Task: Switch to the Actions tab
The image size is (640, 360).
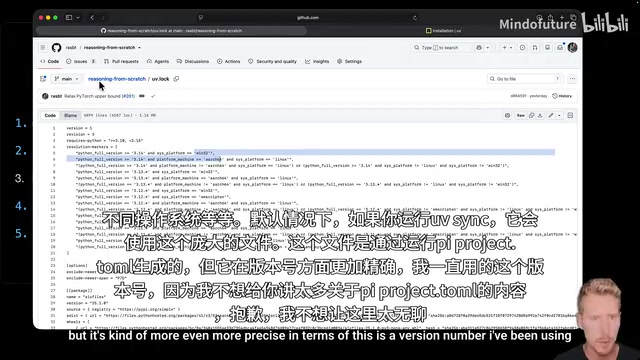Action: pyautogui.click(x=229, y=61)
